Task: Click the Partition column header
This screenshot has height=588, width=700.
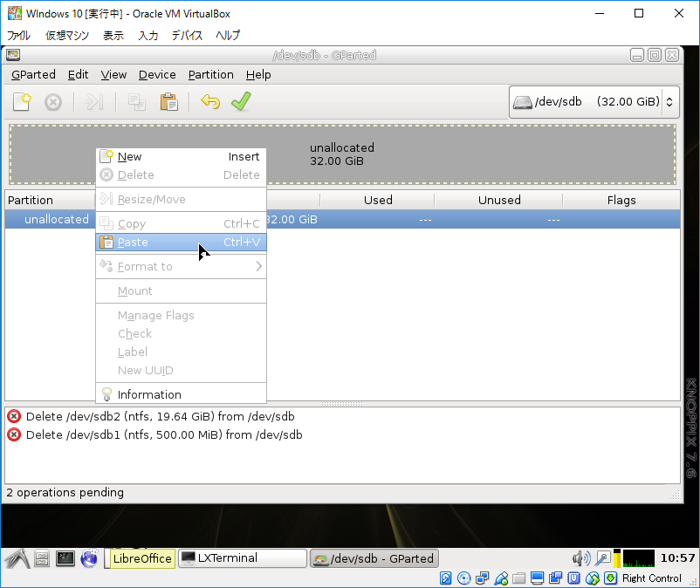Action: click(x=50, y=200)
